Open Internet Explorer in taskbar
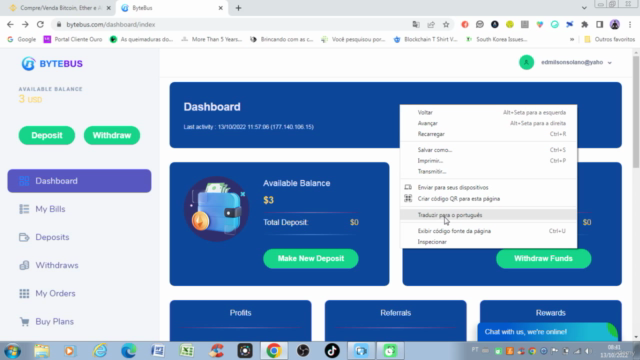The width and height of the screenshot is (640, 360). point(100,351)
